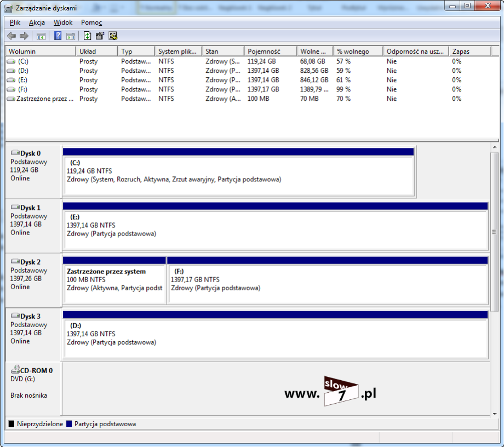
Task: Click the CD-ROM 0 DVD (G:) label panel
Action: 33,389
